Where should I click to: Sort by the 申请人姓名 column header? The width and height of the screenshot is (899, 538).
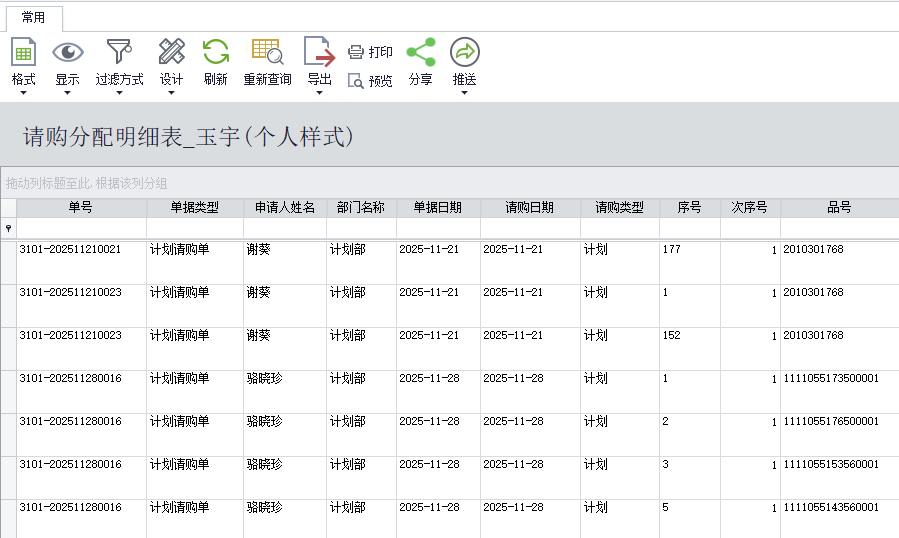coord(285,208)
